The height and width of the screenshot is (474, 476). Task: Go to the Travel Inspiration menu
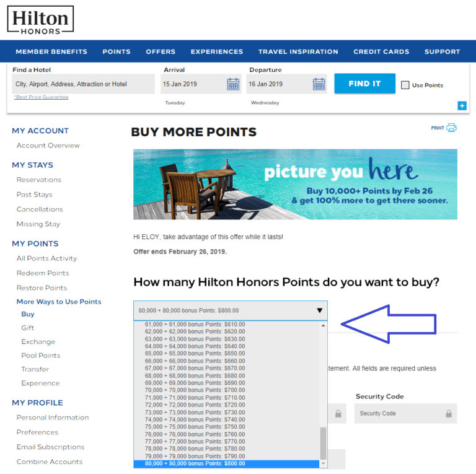click(298, 51)
